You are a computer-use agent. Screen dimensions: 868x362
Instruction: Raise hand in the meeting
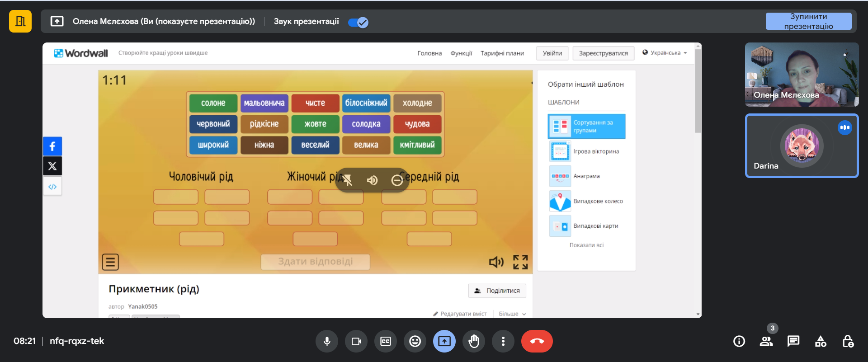click(474, 341)
